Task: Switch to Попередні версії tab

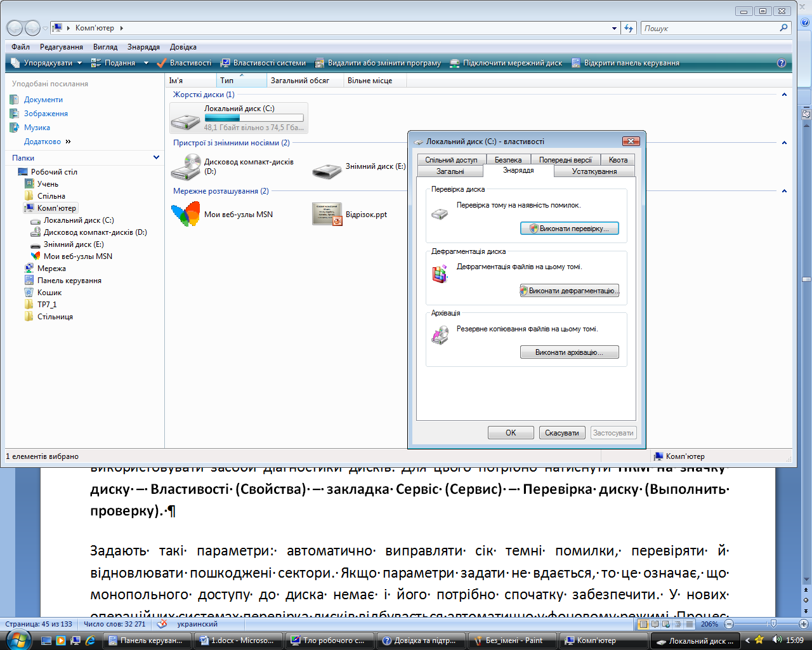Action: click(566, 160)
